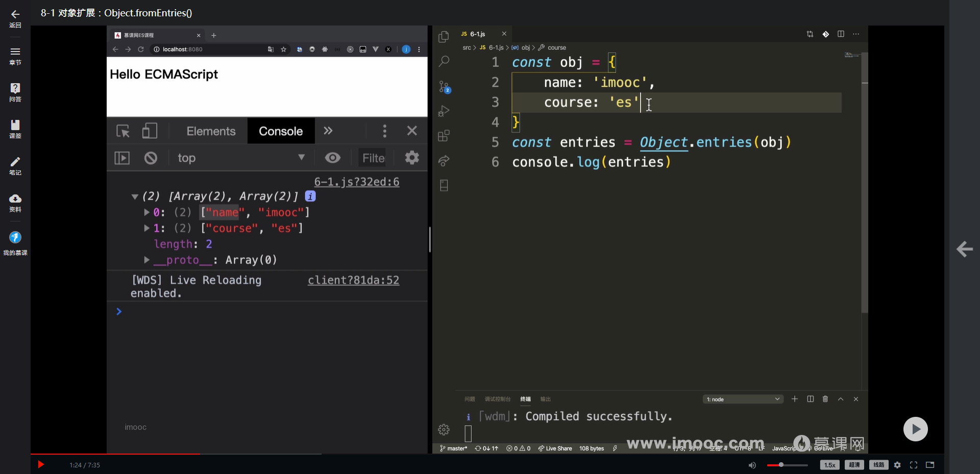Expand array item 0 ["name", "imooc"]
The width and height of the screenshot is (980, 474).
click(x=147, y=212)
